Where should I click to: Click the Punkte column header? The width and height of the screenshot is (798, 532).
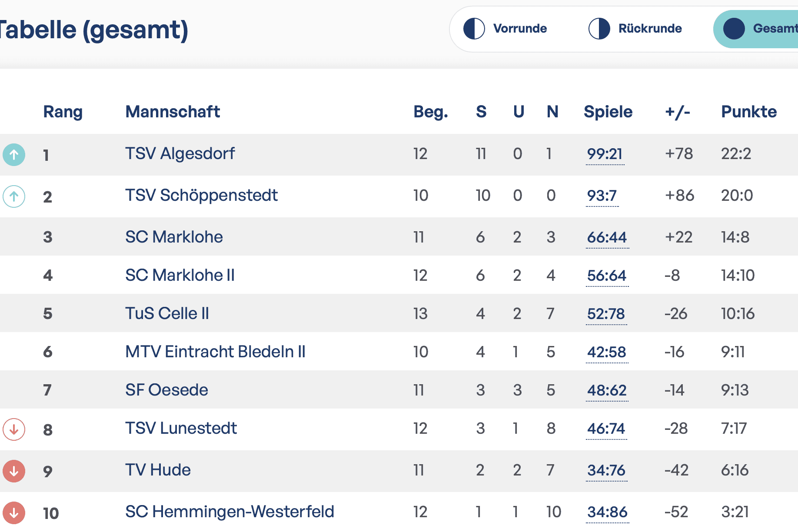[748, 112]
